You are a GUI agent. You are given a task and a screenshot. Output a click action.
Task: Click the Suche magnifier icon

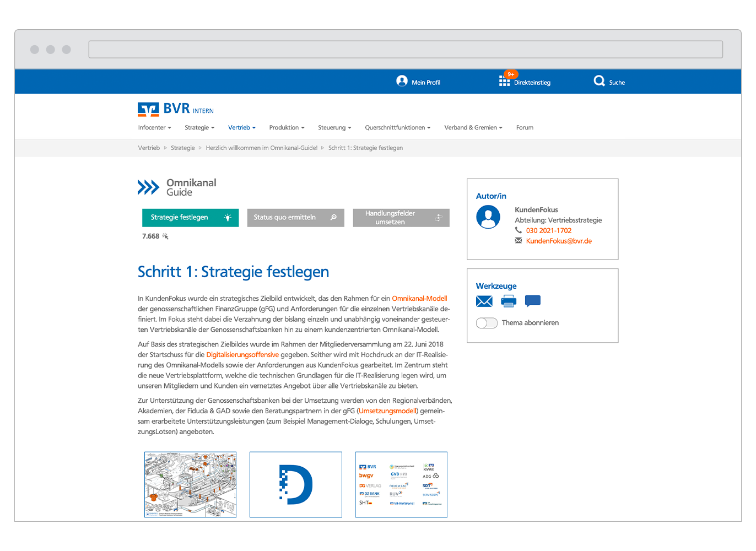(x=599, y=82)
